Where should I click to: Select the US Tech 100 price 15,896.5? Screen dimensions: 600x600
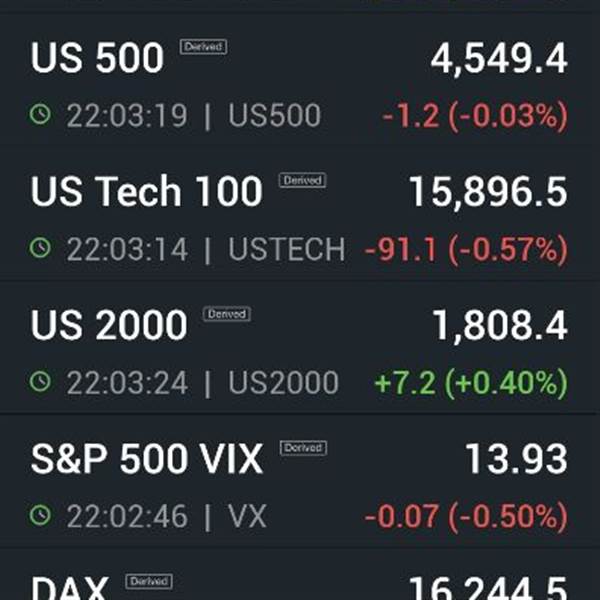click(488, 192)
